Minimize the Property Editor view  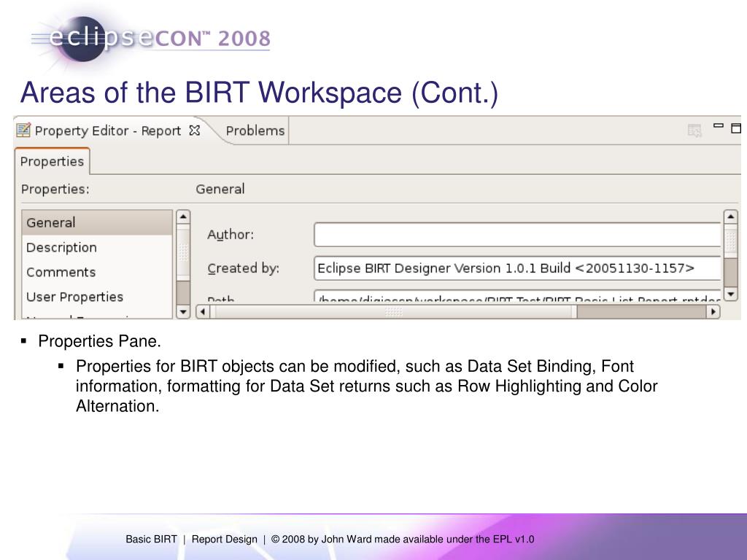[719, 125]
